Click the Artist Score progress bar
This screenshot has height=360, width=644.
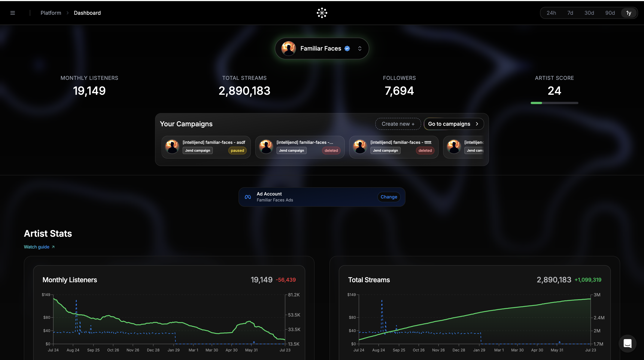554,103
